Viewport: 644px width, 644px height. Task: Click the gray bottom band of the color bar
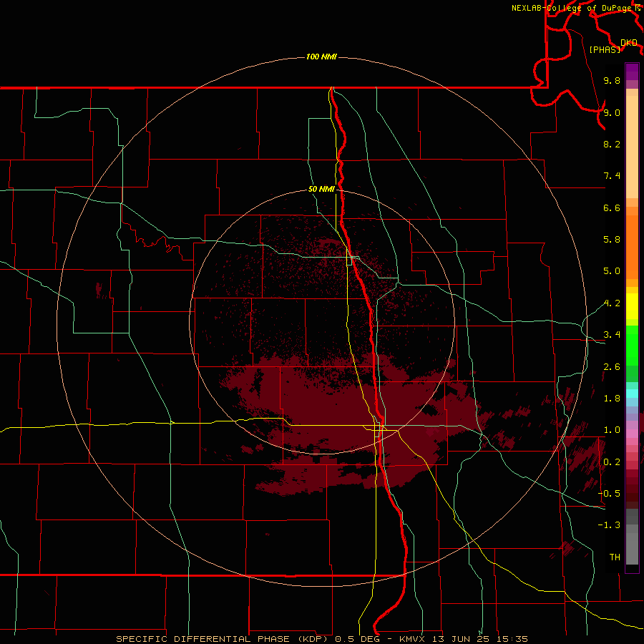tap(632, 550)
